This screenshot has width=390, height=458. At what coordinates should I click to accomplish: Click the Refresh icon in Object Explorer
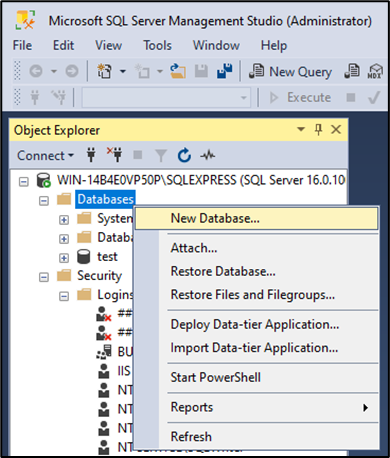click(184, 155)
